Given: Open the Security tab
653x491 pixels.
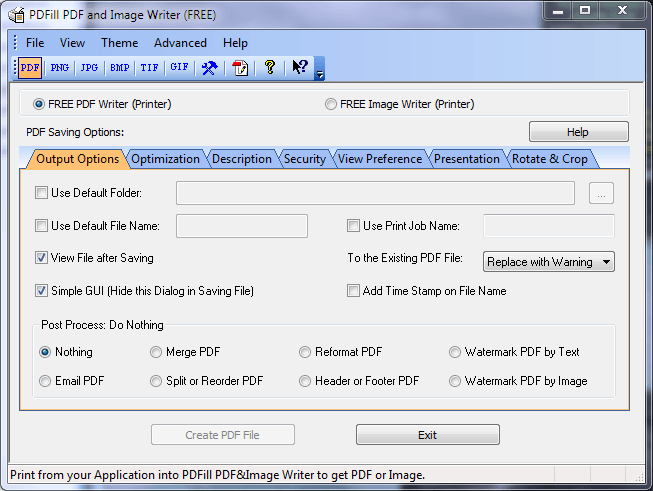Looking at the screenshot, I should point(305,159).
